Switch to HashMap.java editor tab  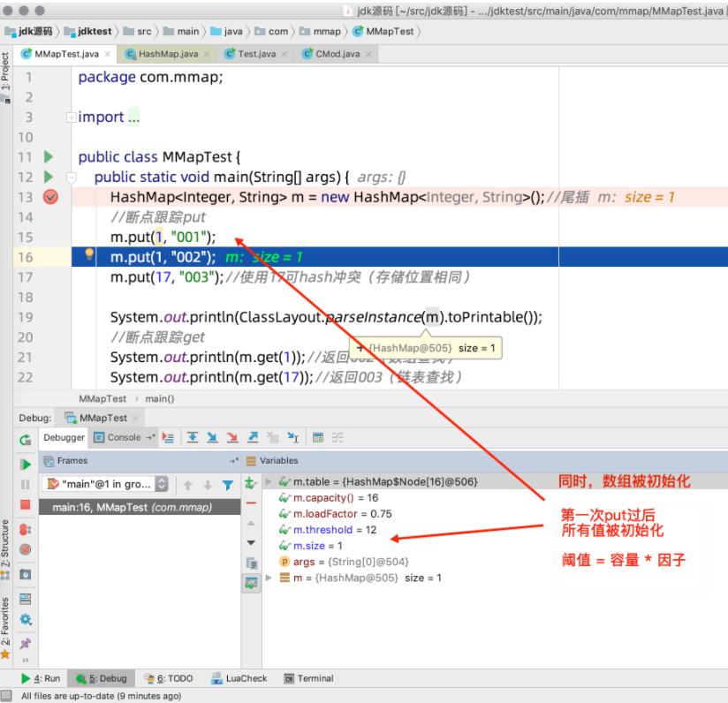168,54
